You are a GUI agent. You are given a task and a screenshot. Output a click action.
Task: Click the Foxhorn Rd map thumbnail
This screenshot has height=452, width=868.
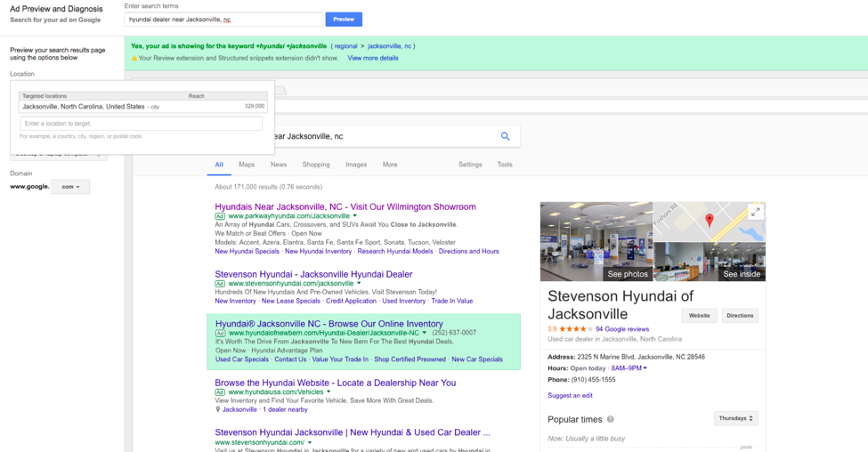710,222
